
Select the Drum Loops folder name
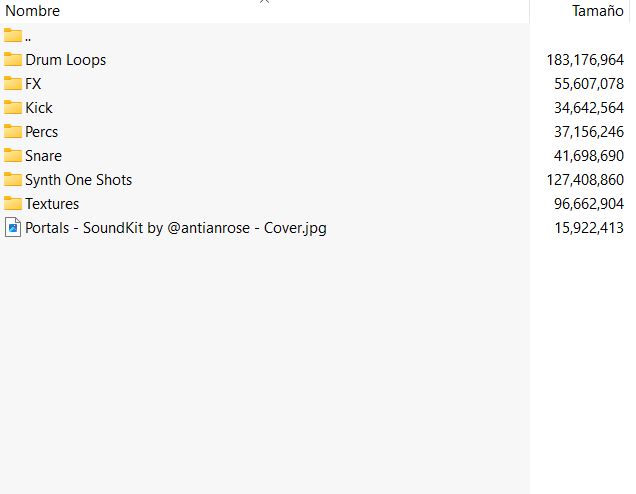click(66, 60)
